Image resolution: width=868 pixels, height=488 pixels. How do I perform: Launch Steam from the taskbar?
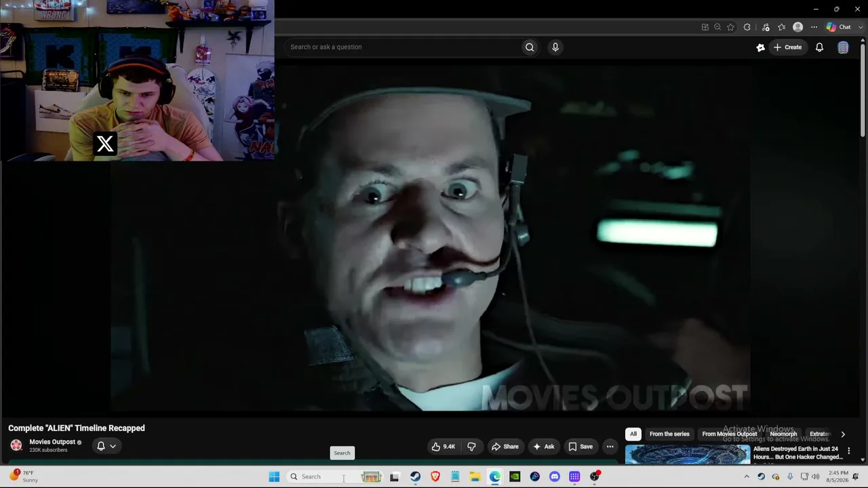415,476
